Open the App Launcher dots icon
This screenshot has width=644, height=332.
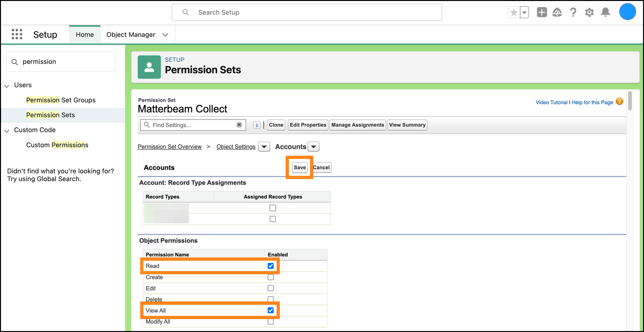[17, 34]
